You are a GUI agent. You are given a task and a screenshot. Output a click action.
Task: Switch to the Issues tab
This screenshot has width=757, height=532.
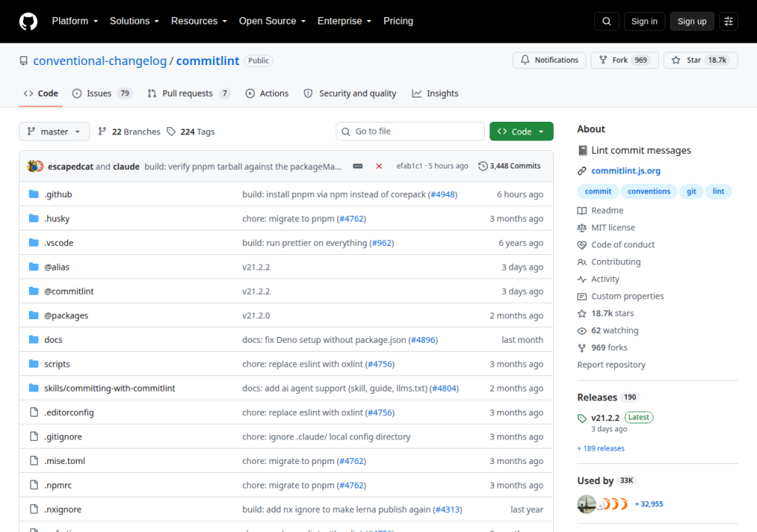coord(102,93)
